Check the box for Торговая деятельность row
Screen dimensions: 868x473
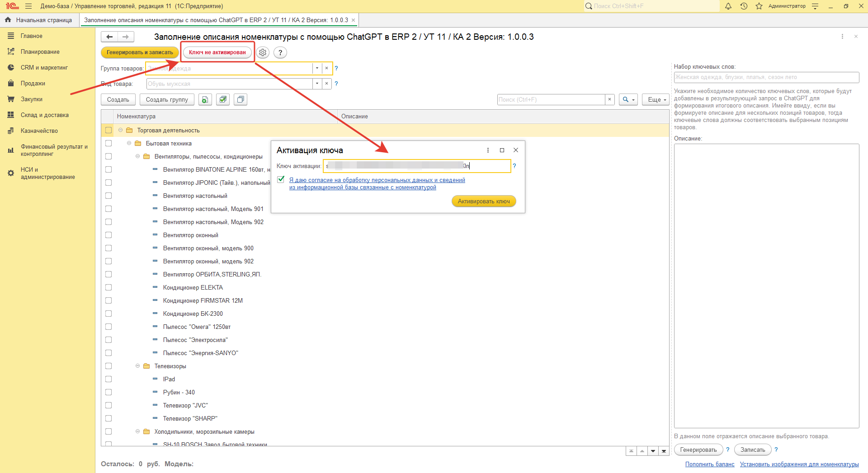tap(108, 130)
